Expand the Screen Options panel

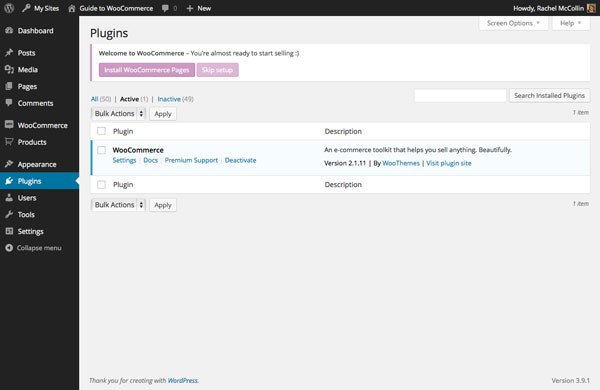(514, 23)
